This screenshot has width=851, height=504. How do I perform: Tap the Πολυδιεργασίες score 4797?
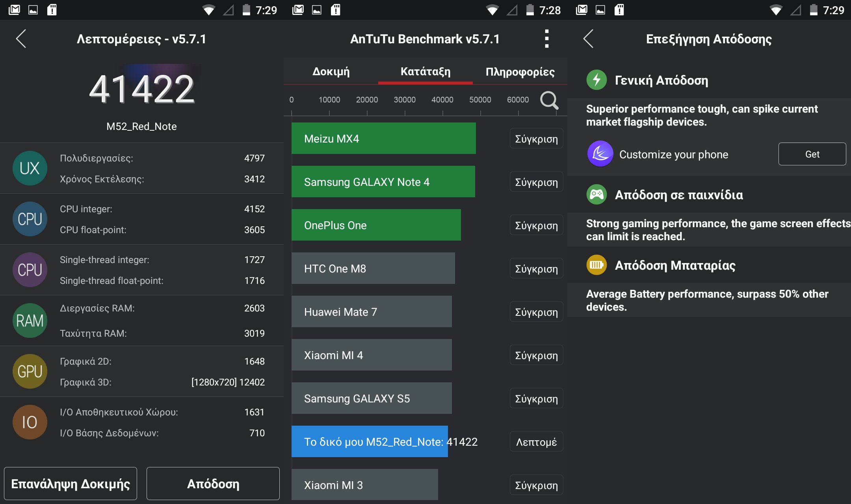[x=254, y=158]
